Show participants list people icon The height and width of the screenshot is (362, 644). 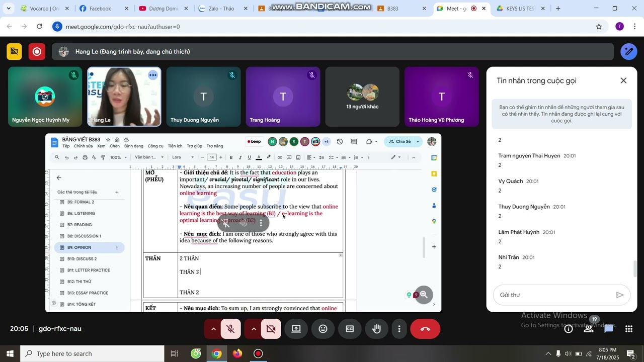click(589, 329)
